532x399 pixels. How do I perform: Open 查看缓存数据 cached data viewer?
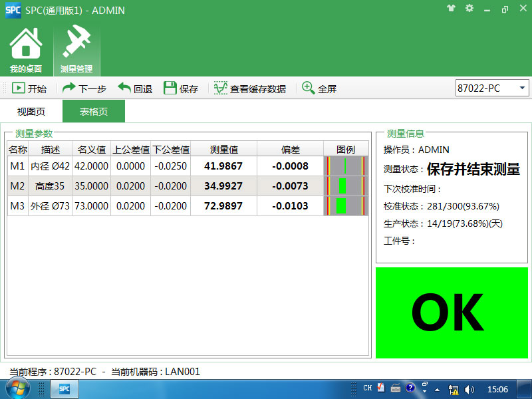250,88
